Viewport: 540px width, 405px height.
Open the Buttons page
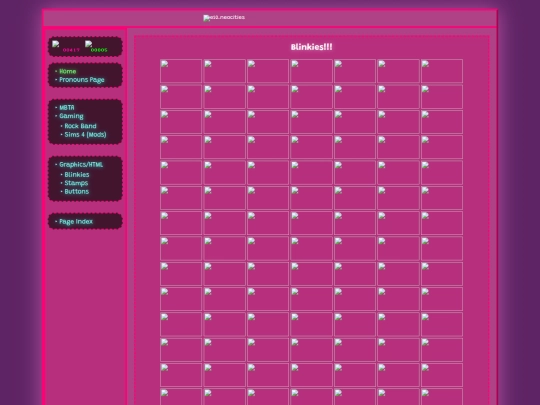tap(76, 191)
